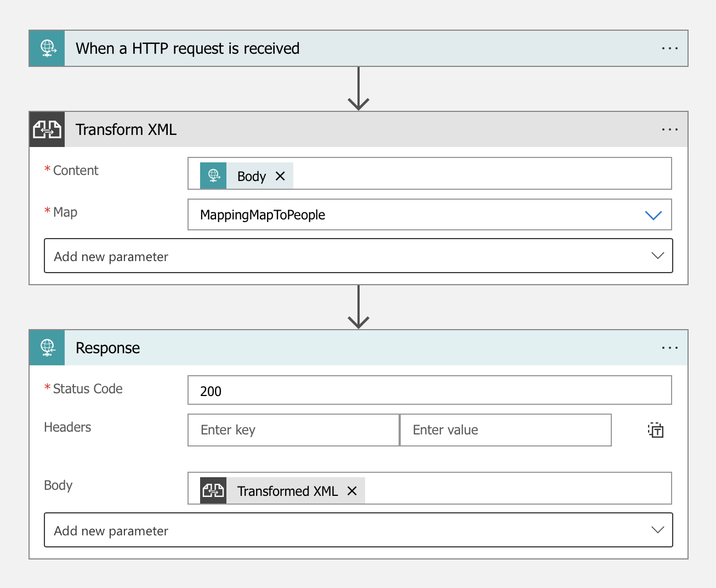Open the Map dropdown showing MappingMapToPeople
This screenshot has height=588, width=716.
point(653,215)
